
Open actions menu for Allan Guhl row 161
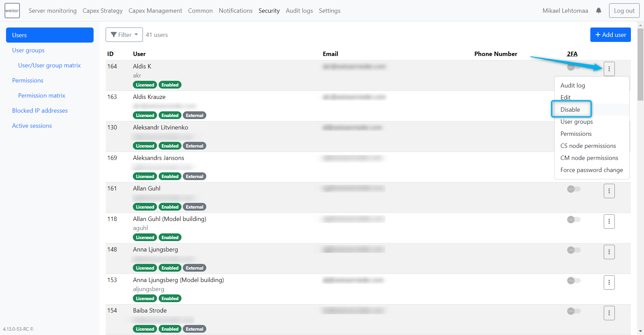pyautogui.click(x=609, y=191)
